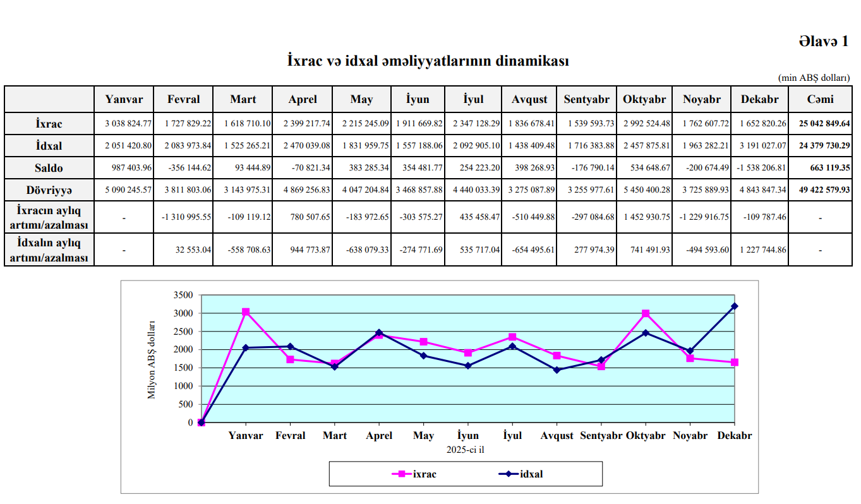861x504 pixels.
Task: Click the Saldo row label
Action: [x=49, y=169]
